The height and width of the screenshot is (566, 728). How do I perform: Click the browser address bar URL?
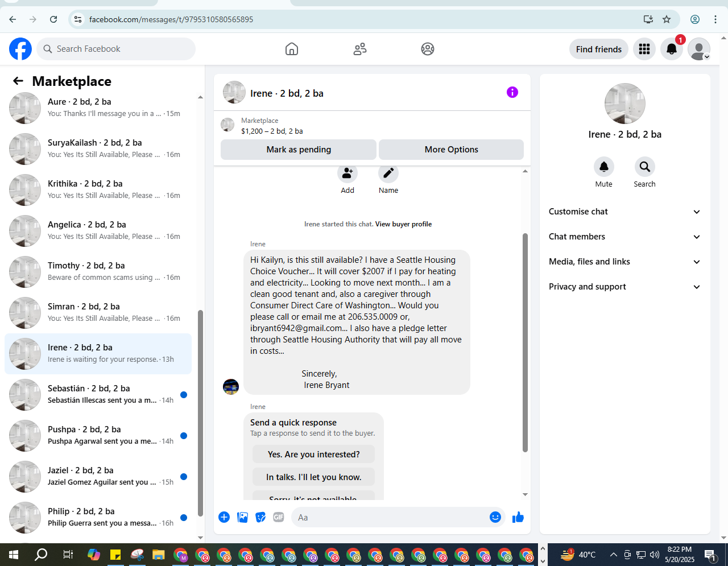(x=171, y=19)
